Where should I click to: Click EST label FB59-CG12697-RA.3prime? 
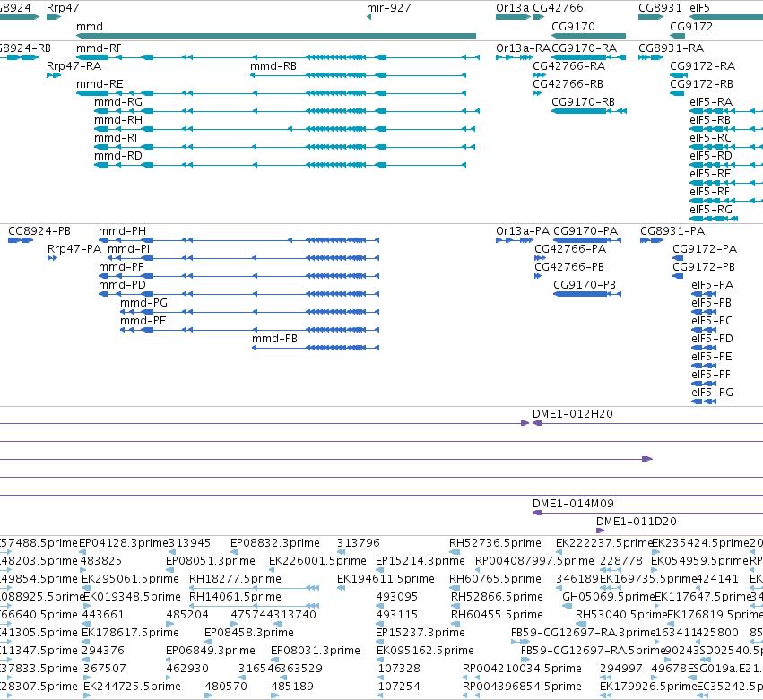click(583, 633)
